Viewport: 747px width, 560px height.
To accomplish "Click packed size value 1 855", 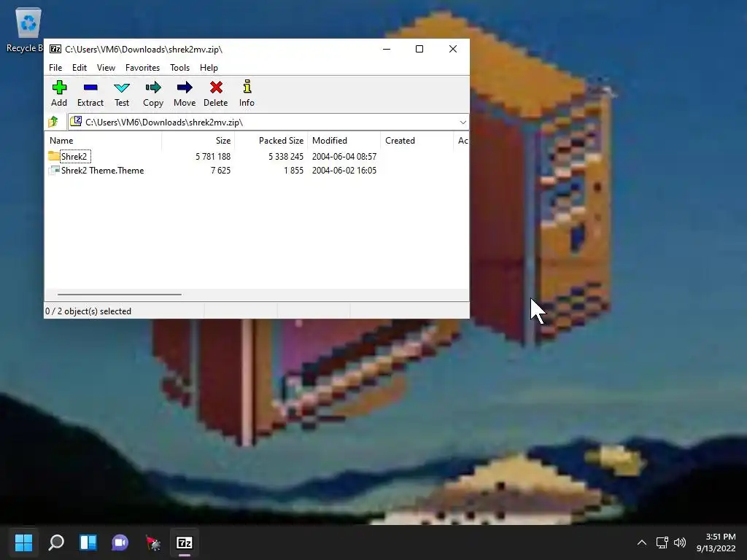I will (293, 171).
